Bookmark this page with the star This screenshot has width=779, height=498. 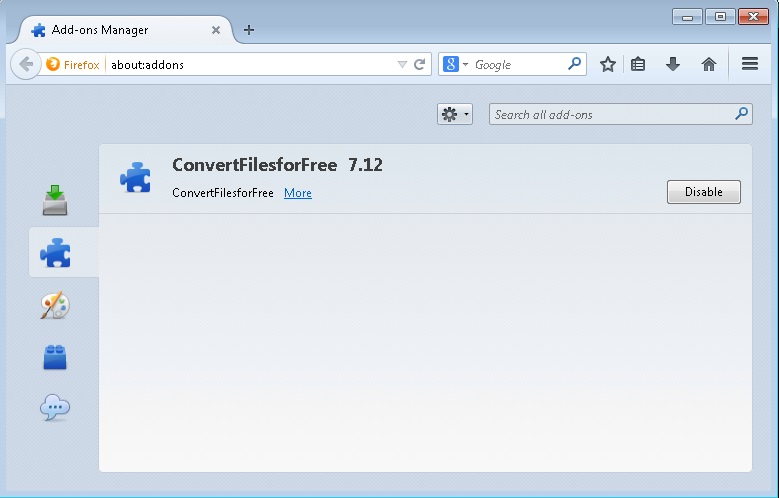coord(608,64)
